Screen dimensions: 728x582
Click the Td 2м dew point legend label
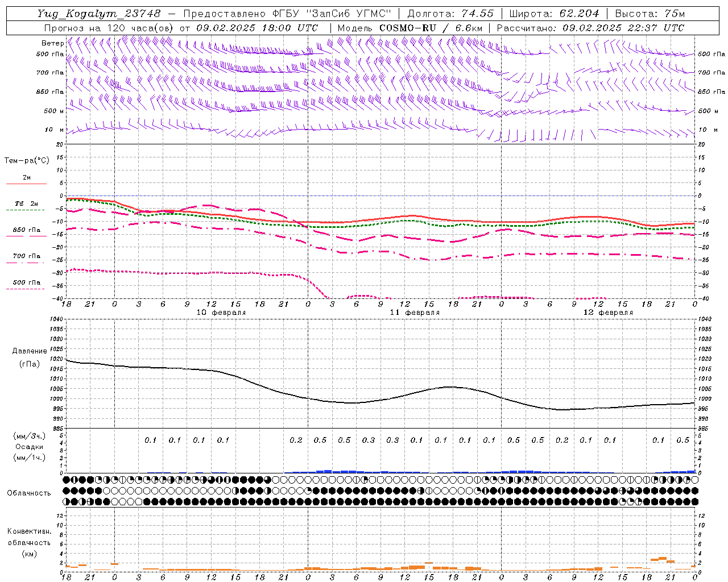click(27, 203)
